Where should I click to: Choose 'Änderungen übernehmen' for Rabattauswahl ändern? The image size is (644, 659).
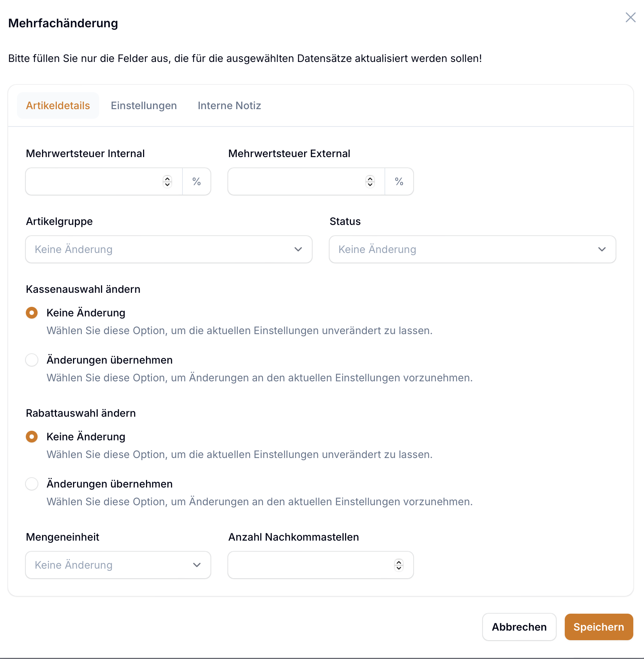pyautogui.click(x=32, y=484)
